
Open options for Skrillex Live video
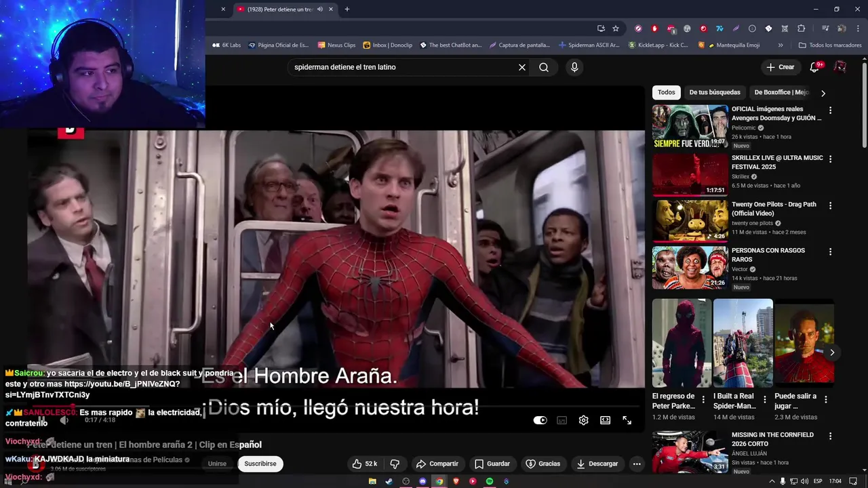click(x=830, y=159)
